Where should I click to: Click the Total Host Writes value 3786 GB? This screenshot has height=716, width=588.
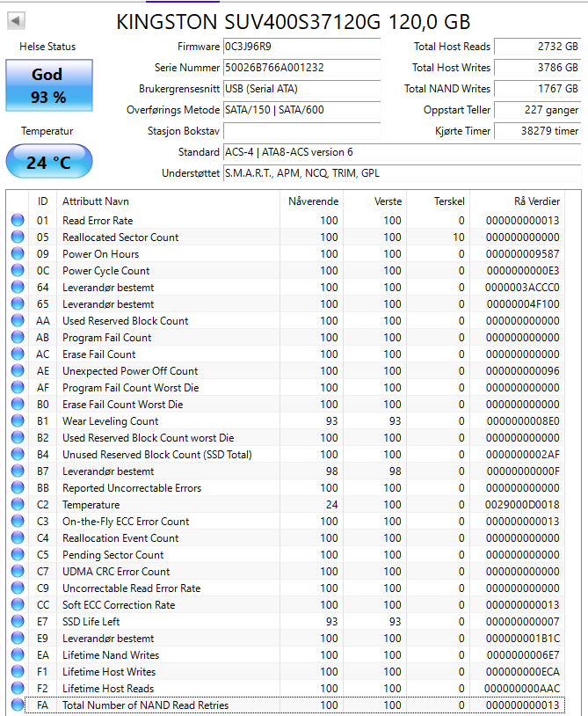pyautogui.click(x=537, y=68)
